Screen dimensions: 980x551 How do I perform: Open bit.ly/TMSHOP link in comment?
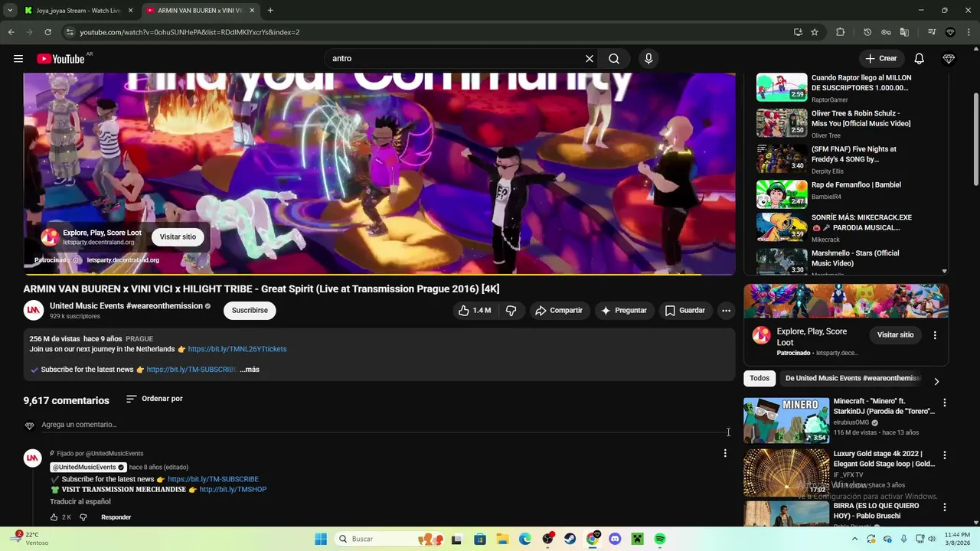tap(233, 490)
